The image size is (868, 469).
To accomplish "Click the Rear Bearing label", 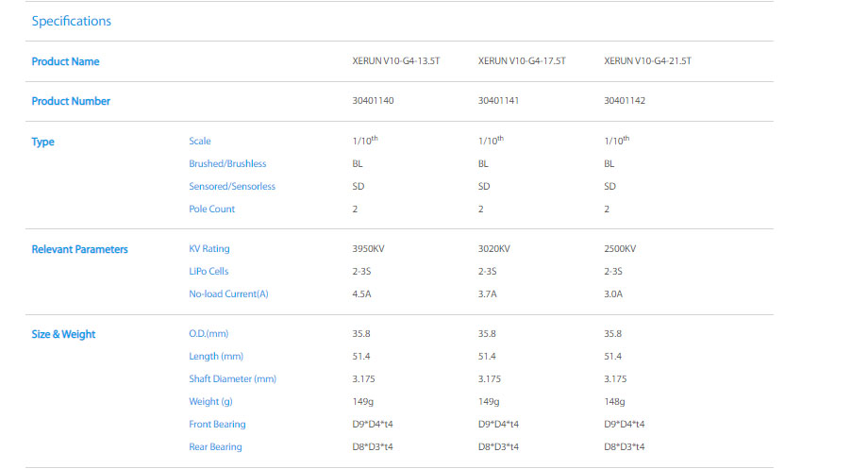I will pyautogui.click(x=215, y=447).
